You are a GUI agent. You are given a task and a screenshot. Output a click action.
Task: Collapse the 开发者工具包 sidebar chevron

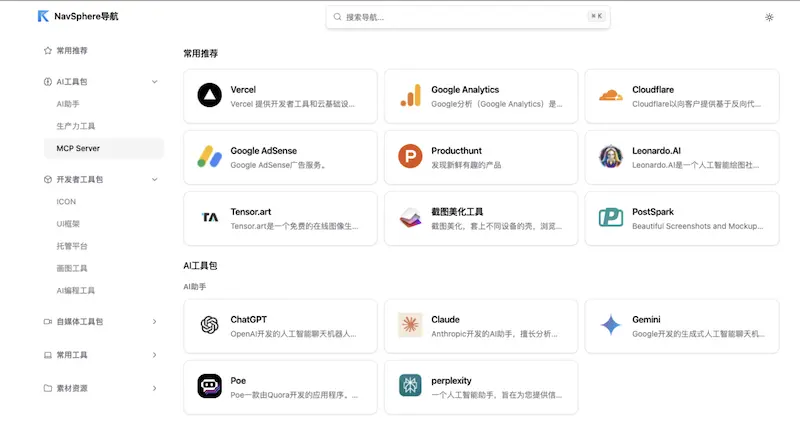(x=155, y=180)
